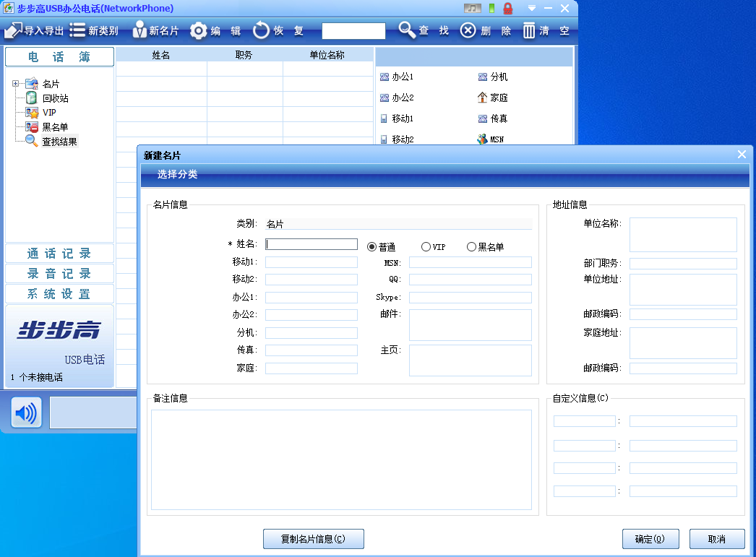Click the 复制名片信息(C) button
Screen dimensions: 756x557
pyautogui.click(x=313, y=539)
